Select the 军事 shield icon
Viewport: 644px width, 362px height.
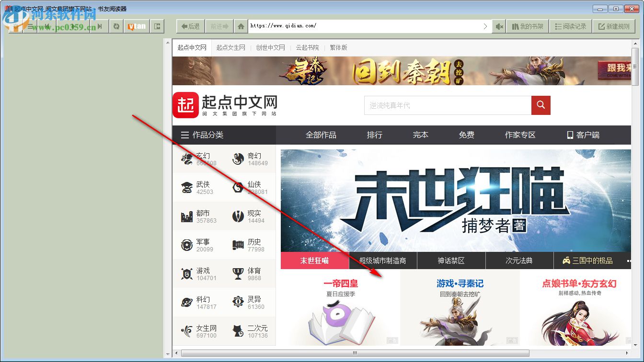pyautogui.click(x=187, y=245)
